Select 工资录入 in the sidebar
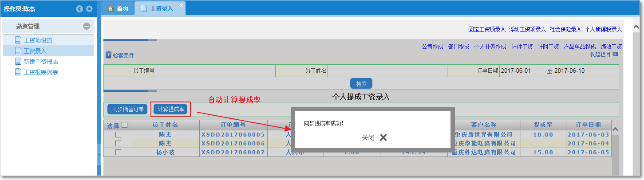The image size is (644, 180). coord(35,51)
